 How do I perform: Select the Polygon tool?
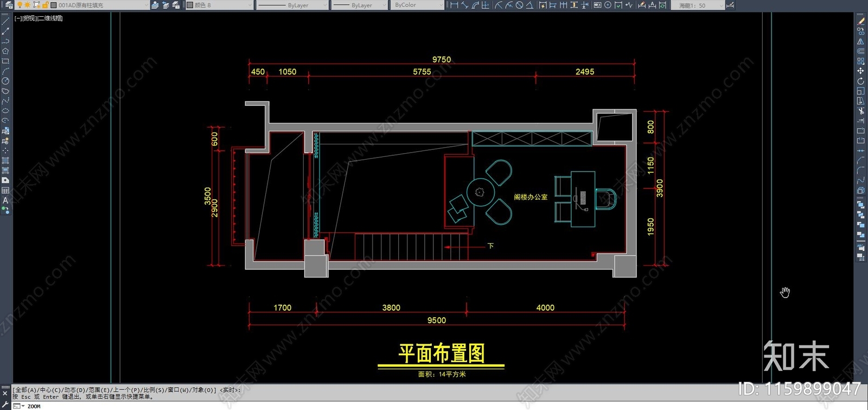pyautogui.click(x=5, y=51)
